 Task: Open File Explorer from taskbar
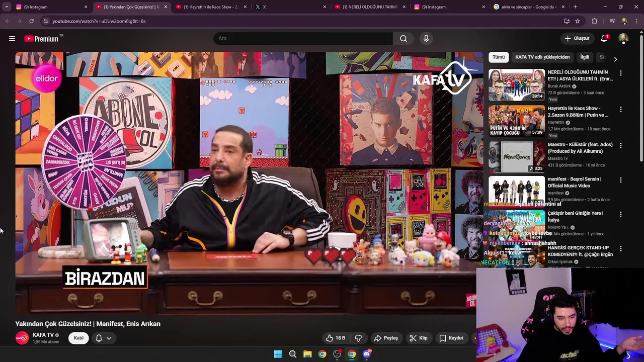307,354
